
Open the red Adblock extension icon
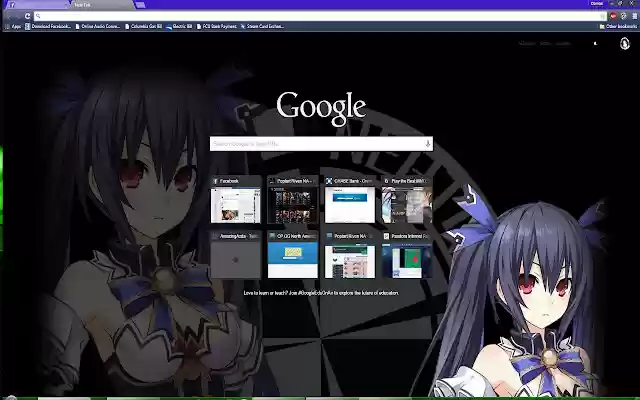click(x=613, y=16)
